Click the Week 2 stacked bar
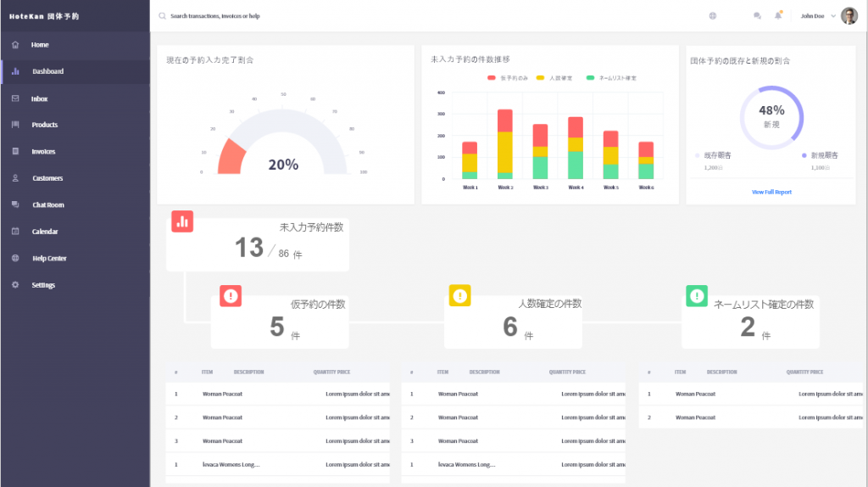This screenshot has width=868, height=487. pos(505,144)
